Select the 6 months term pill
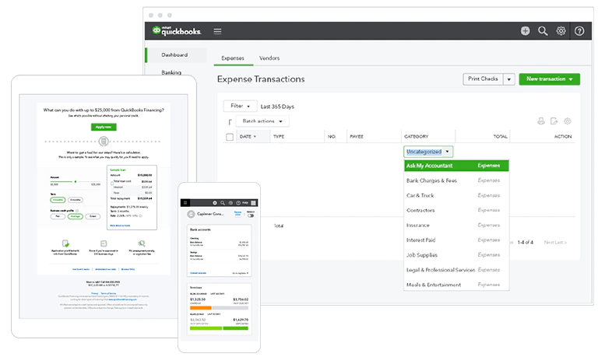 tap(76, 200)
